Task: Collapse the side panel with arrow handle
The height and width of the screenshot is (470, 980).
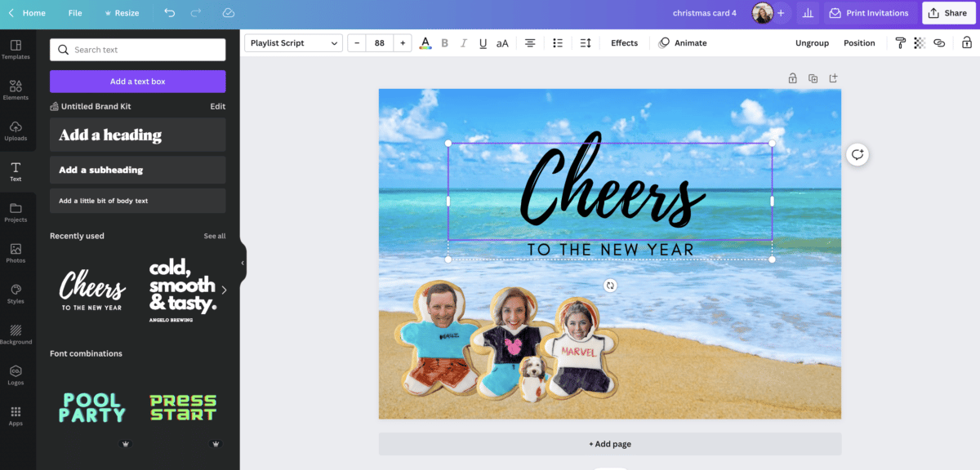Action: [x=243, y=263]
